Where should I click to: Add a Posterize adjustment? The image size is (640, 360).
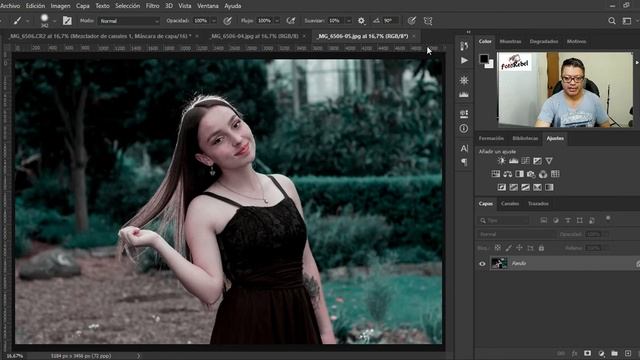point(513,187)
